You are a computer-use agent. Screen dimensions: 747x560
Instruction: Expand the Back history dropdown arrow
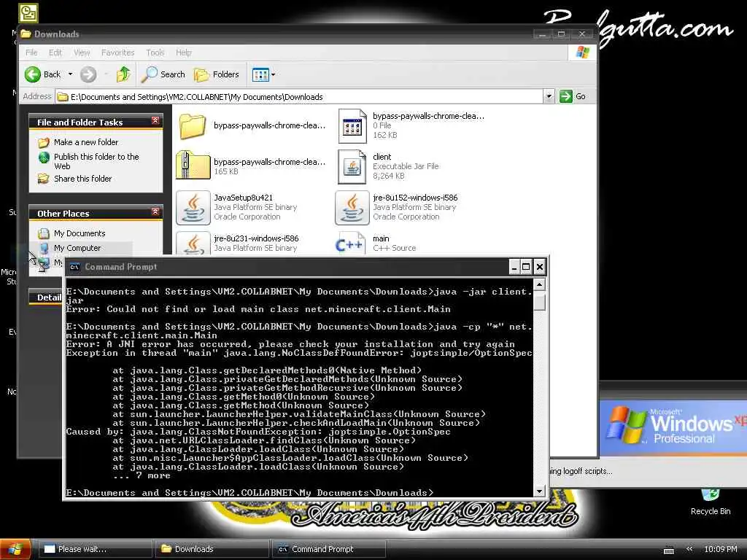(71, 74)
